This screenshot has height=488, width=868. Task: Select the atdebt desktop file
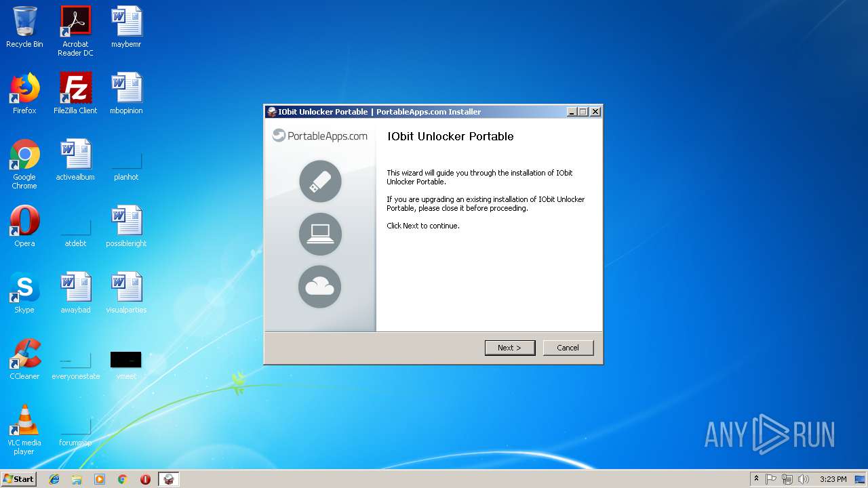75,233
